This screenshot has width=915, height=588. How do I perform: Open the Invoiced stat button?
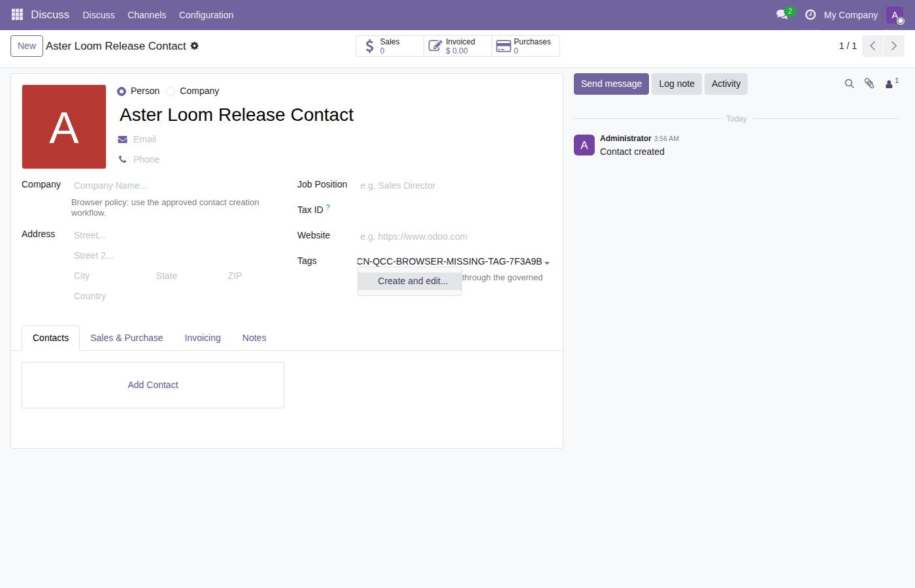click(x=458, y=46)
